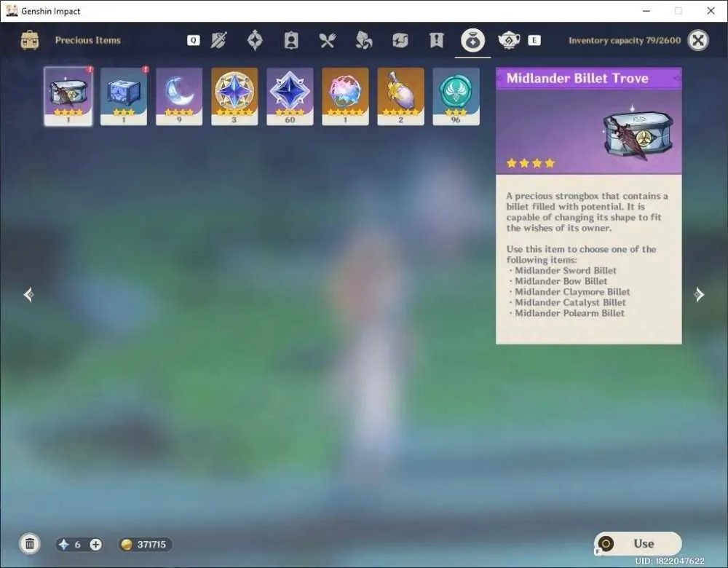Go to the next inventory page arrow
728x568 pixels.
699,294
